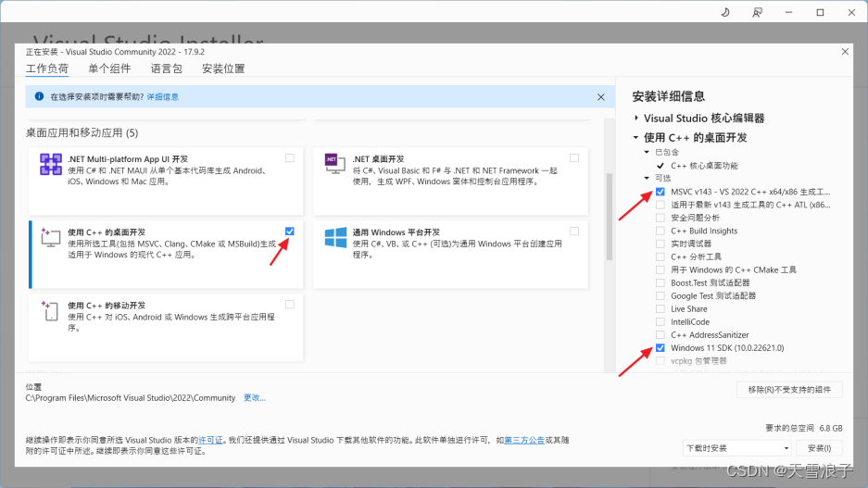Screen dimensions: 868x488
Task: Switch to the 安装位置 tab
Action: click(223, 69)
